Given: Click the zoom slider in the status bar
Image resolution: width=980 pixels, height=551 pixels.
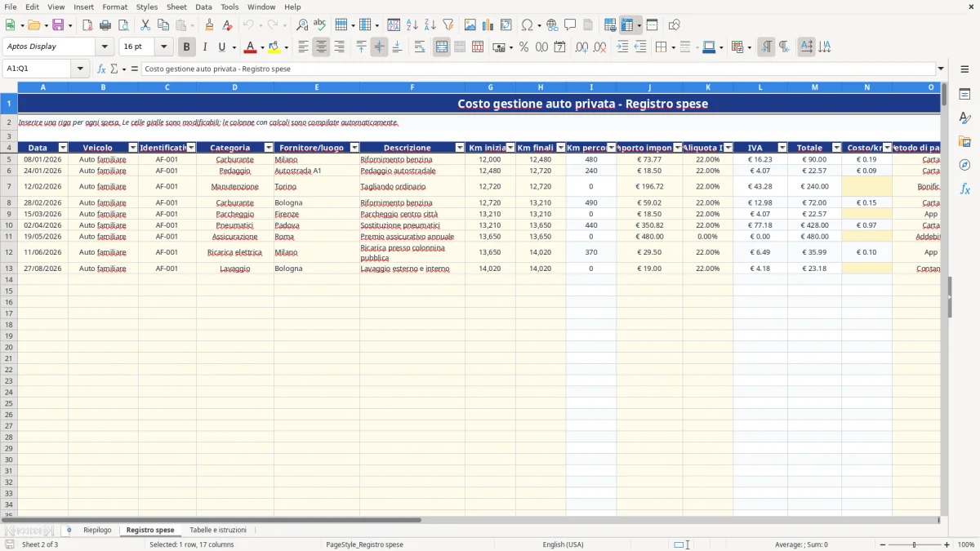Looking at the screenshot, I should tap(915, 544).
